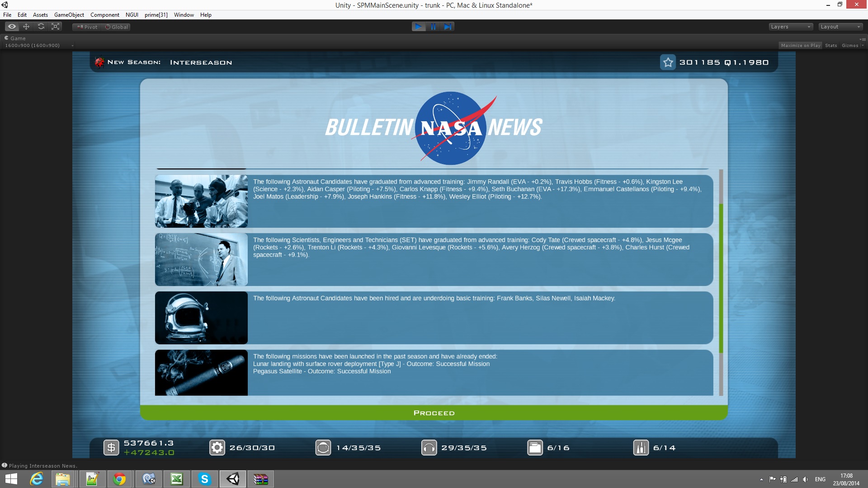The height and width of the screenshot is (488, 868).
Task: Click the ENG language indicator
Action: 820,479
